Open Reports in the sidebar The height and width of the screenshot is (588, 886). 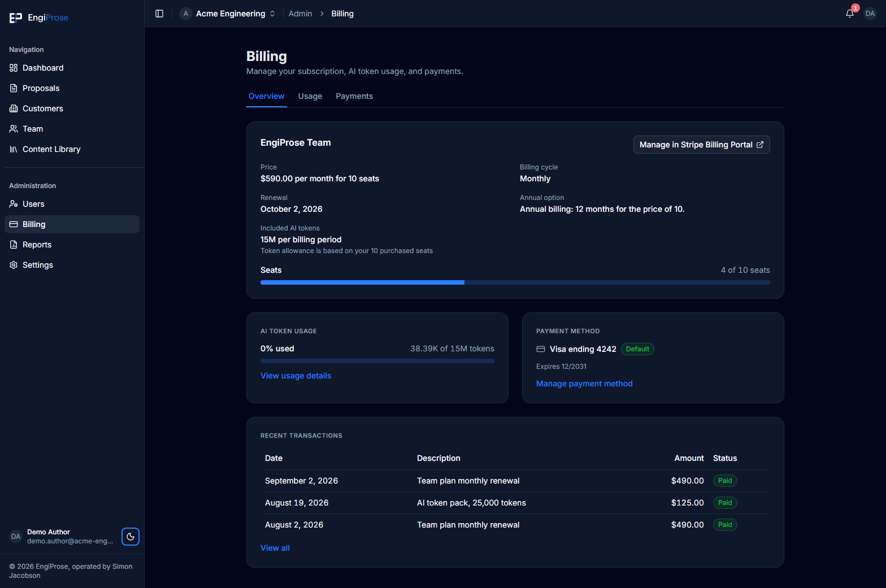72,245
